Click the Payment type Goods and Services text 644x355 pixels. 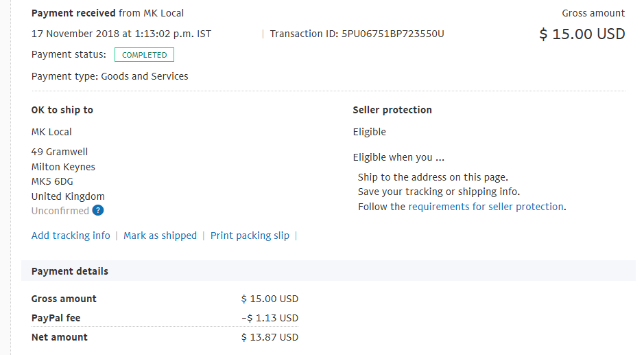[110, 76]
